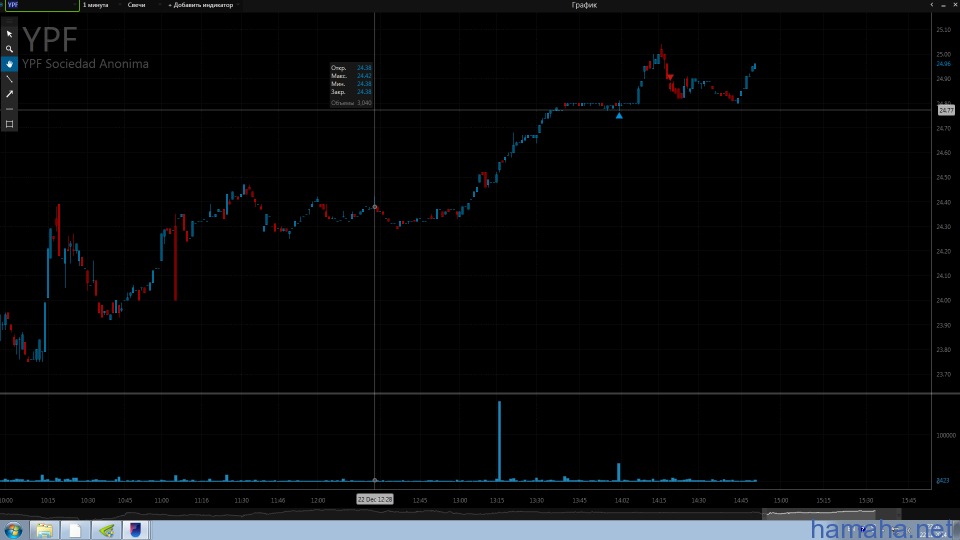The image size is (960, 540).
Task: Click the tall volume bar at 13:15
Action: tap(500, 441)
